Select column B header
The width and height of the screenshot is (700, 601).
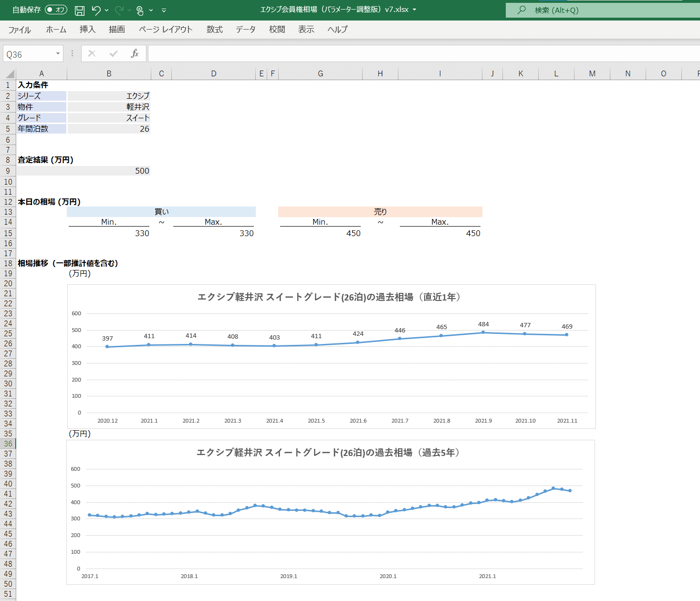coord(109,74)
